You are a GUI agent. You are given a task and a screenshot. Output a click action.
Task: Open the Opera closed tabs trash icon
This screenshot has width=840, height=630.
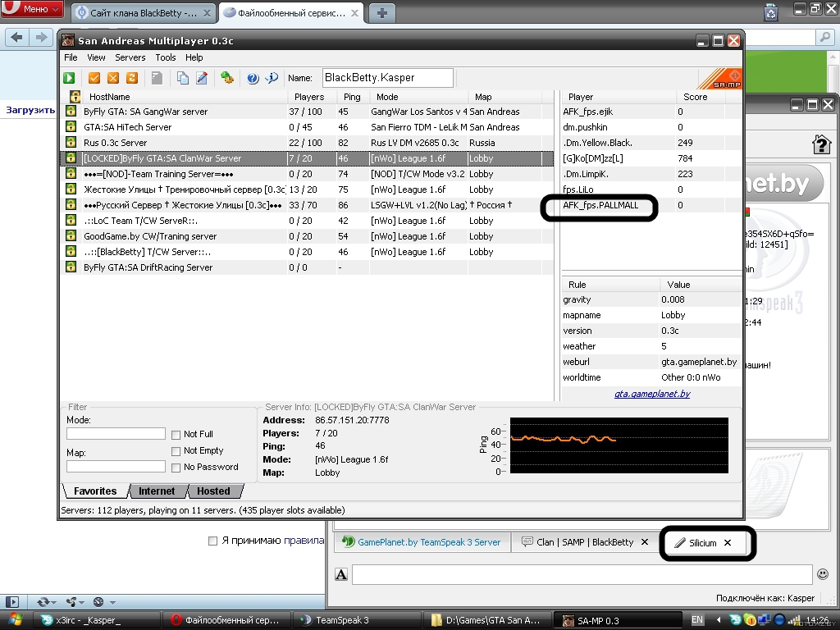click(771, 11)
